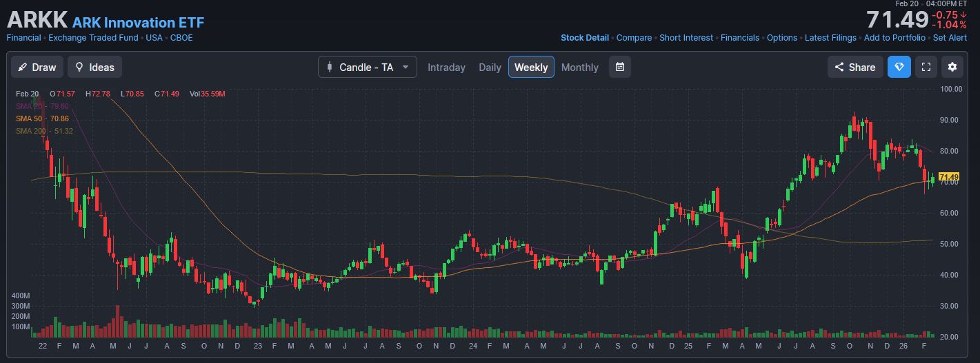
Task: Click the ARKK ticker symbol
Action: point(37,19)
